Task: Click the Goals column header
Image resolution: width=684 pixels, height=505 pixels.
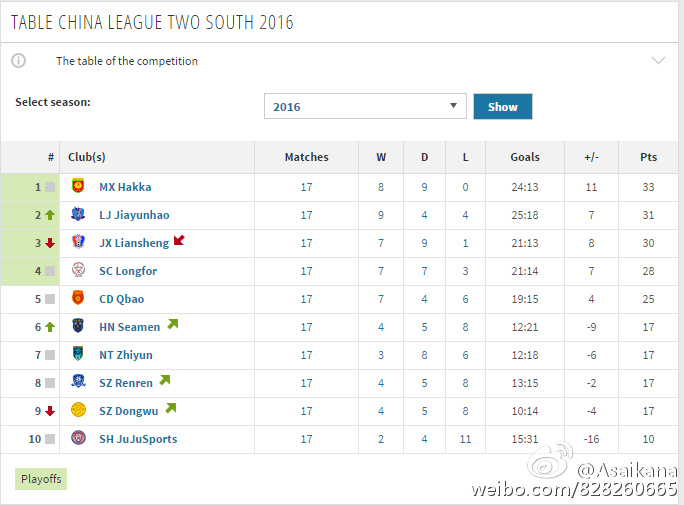Action: point(525,157)
